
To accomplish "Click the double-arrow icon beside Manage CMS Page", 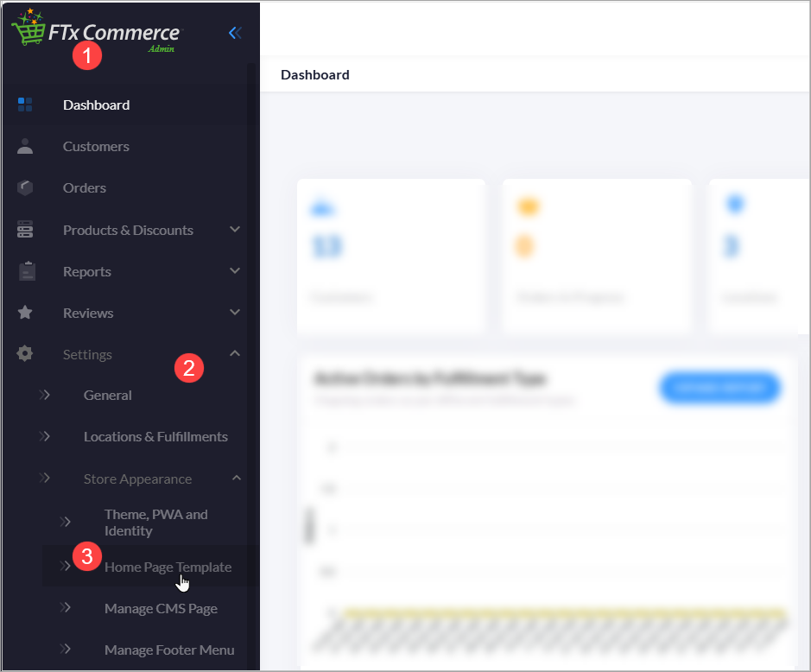I will 65,607.
